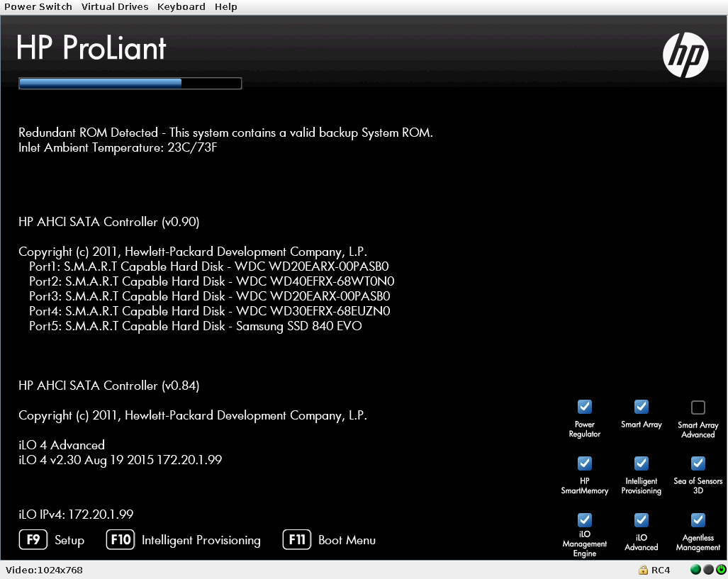This screenshot has height=579, width=728.
Task: Click the Agentless Management label
Action: tap(698, 543)
